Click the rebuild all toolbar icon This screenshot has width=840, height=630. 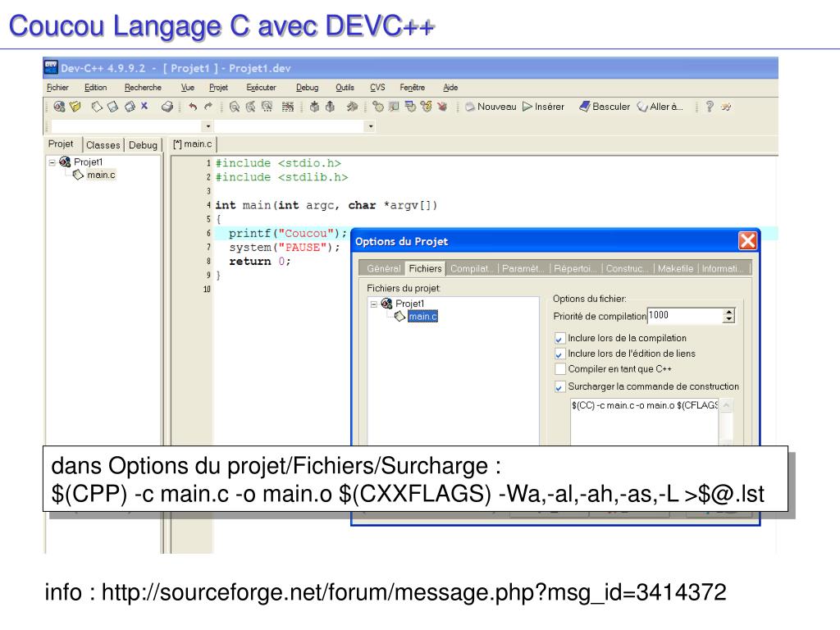pos(427,107)
